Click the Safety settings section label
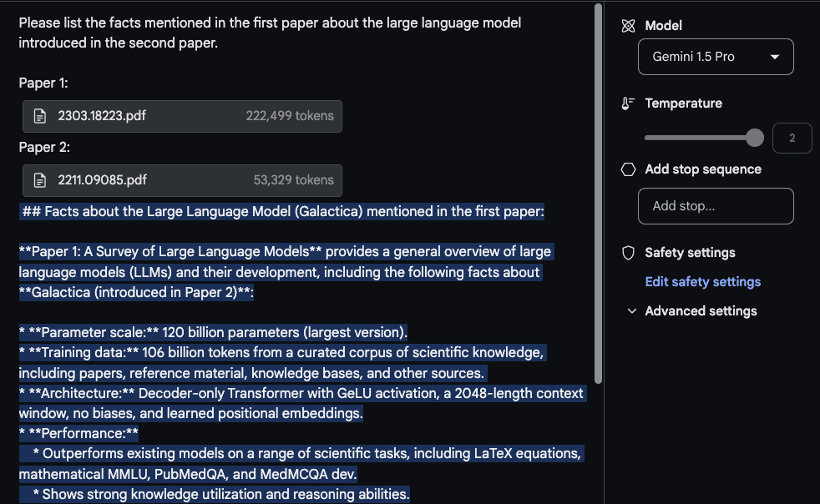820x504 pixels. [x=689, y=252]
